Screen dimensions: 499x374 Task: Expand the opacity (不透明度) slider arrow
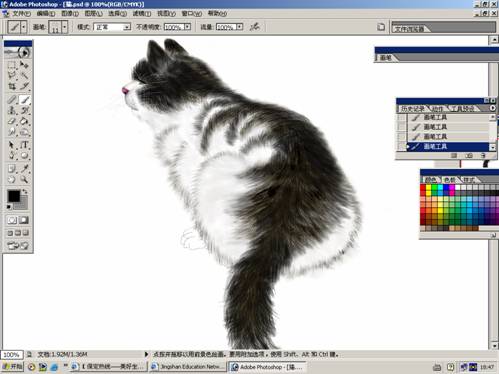coord(188,27)
